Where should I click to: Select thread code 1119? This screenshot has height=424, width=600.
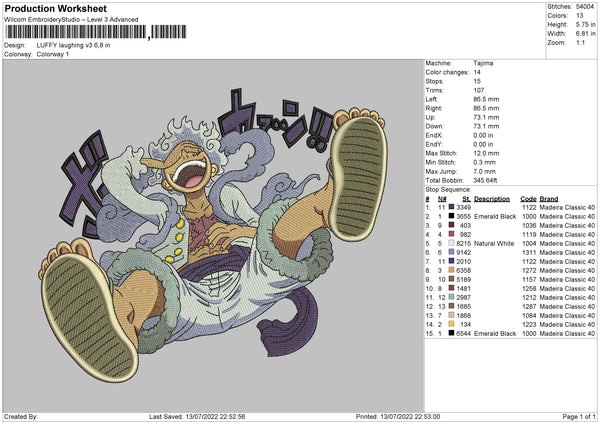pos(529,235)
